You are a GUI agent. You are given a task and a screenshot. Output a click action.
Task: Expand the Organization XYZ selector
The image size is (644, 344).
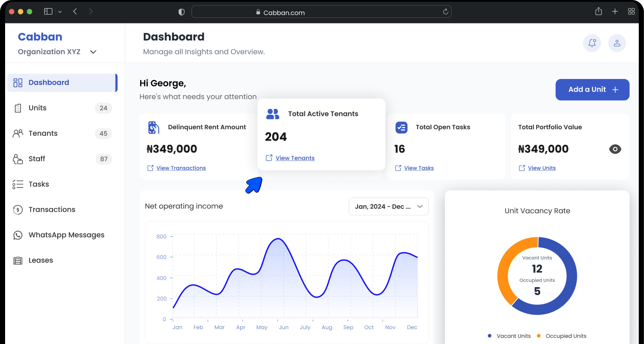point(93,51)
